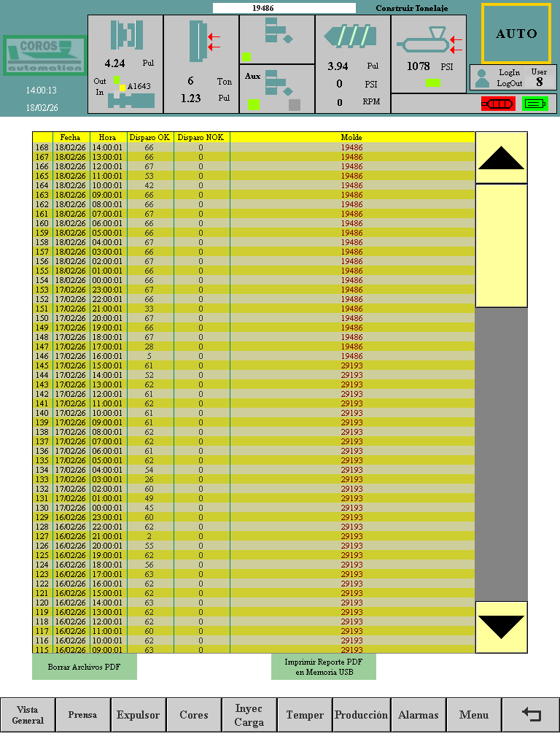
Task: Open the Producción tab
Action: (361, 715)
